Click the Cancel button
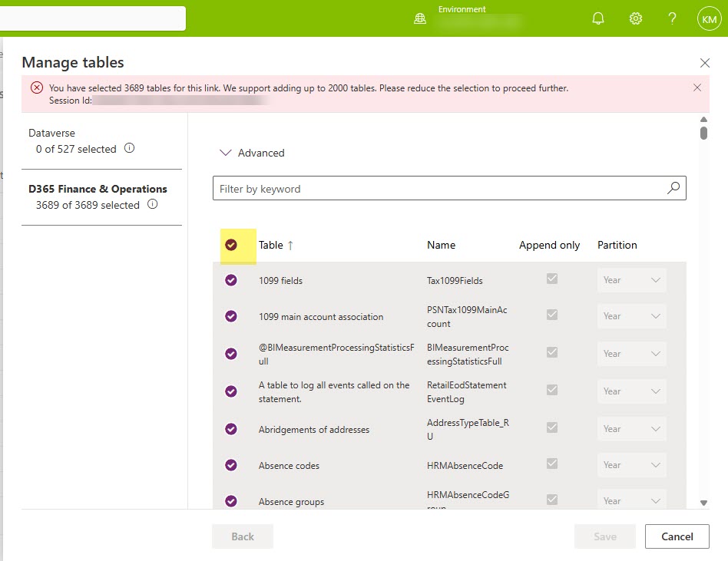728x561 pixels. 677,536
